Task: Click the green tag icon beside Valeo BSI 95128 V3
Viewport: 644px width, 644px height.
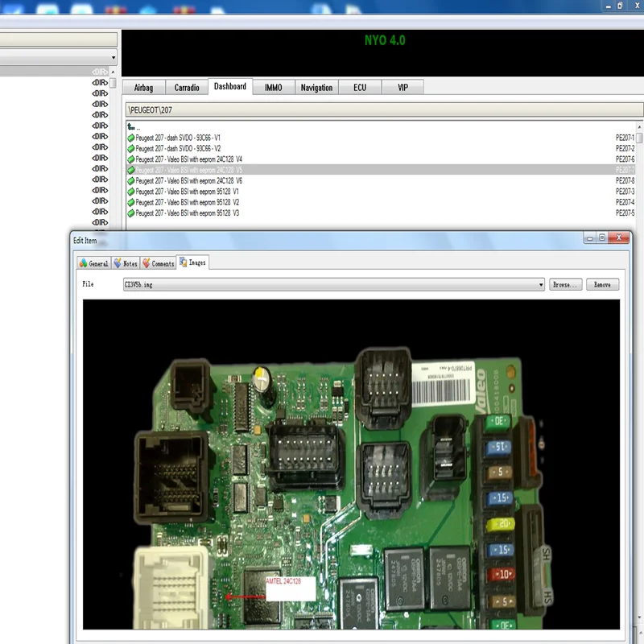Action: (x=131, y=213)
